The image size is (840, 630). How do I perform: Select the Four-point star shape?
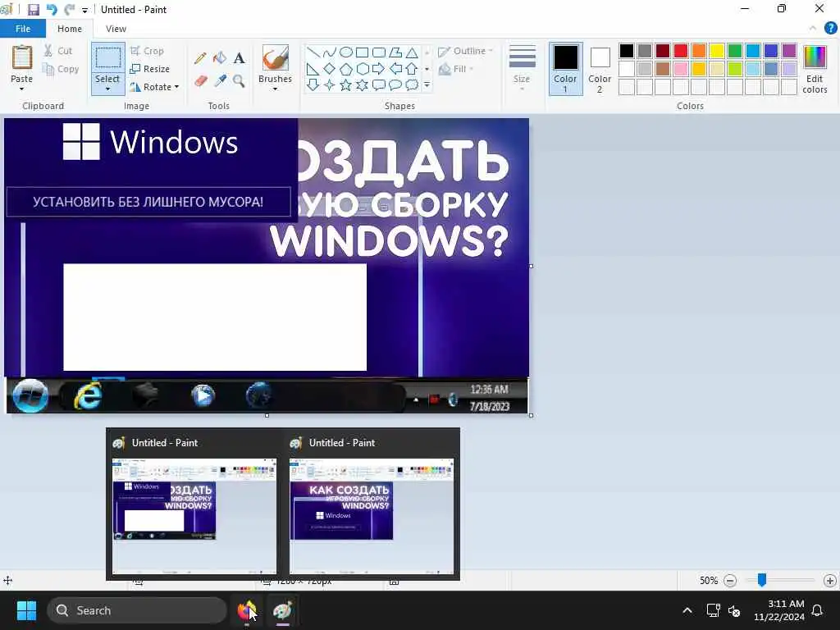pos(330,84)
